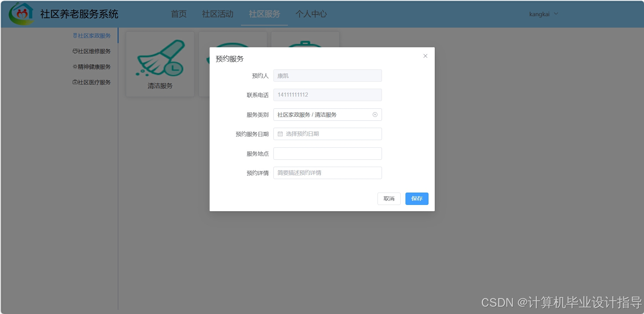The image size is (644, 314).
Task: Click the 取消 button to cancel
Action: (x=389, y=199)
